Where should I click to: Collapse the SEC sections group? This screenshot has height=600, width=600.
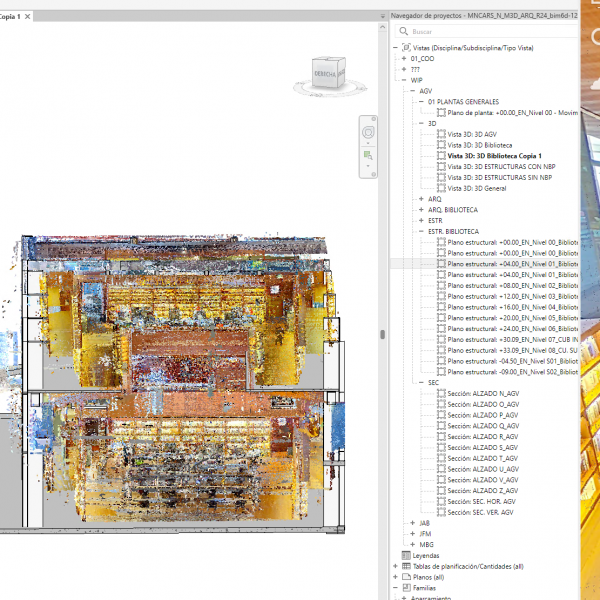(x=420, y=382)
